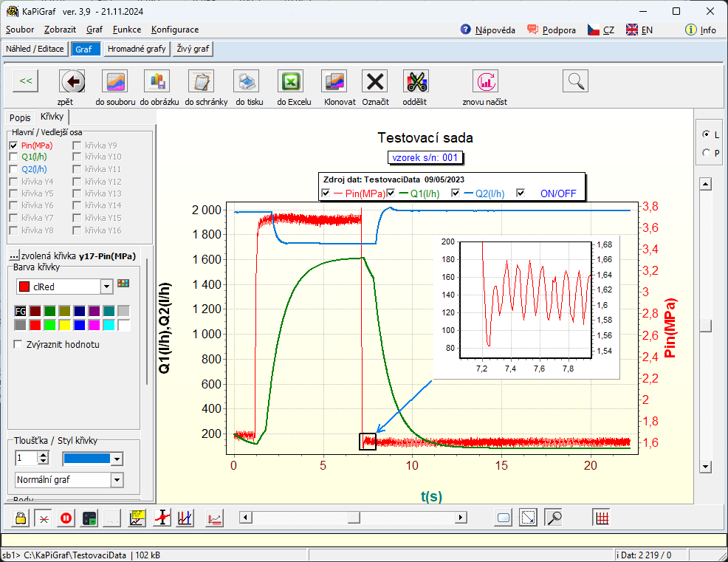Check the 'Zvýraznit hodnotu' option

19,344
